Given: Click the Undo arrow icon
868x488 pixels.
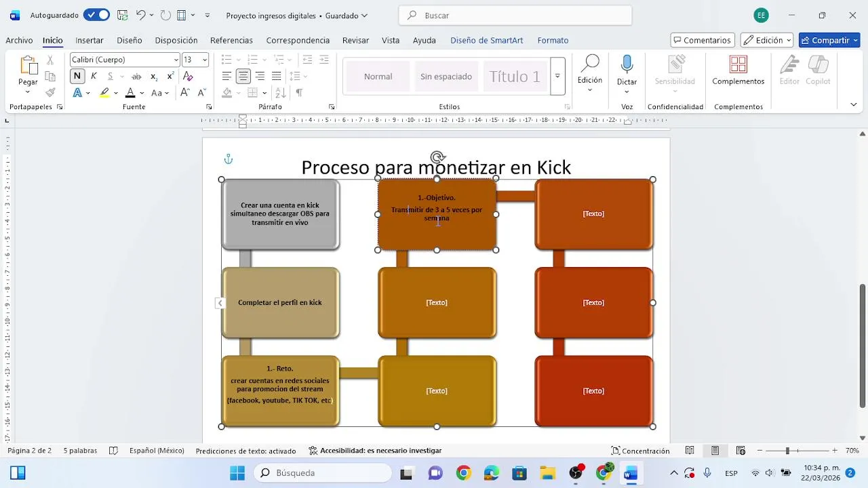Looking at the screenshot, I should (140, 15).
